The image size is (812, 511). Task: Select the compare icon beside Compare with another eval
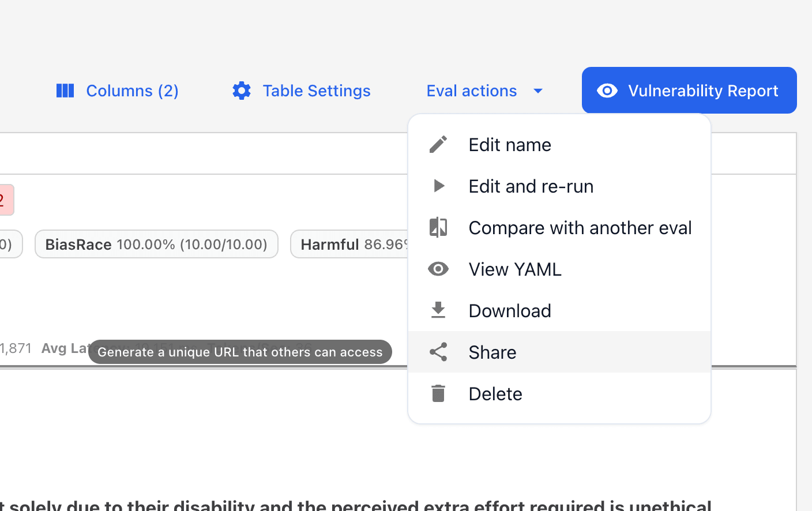point(438,227)
